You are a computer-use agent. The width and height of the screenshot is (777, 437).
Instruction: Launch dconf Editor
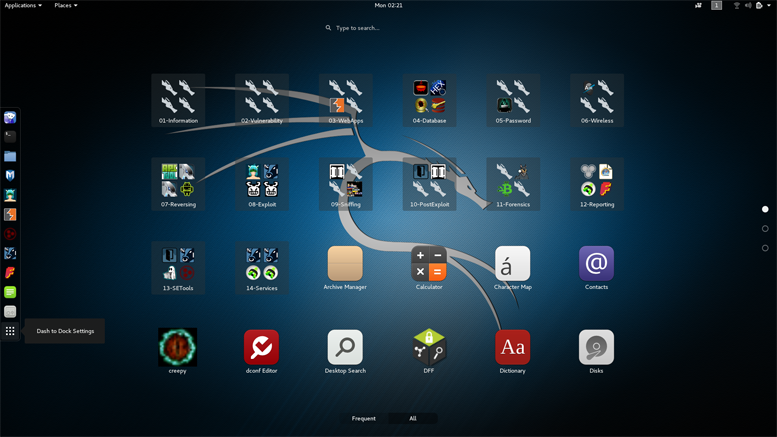click(x=262, y=351)
